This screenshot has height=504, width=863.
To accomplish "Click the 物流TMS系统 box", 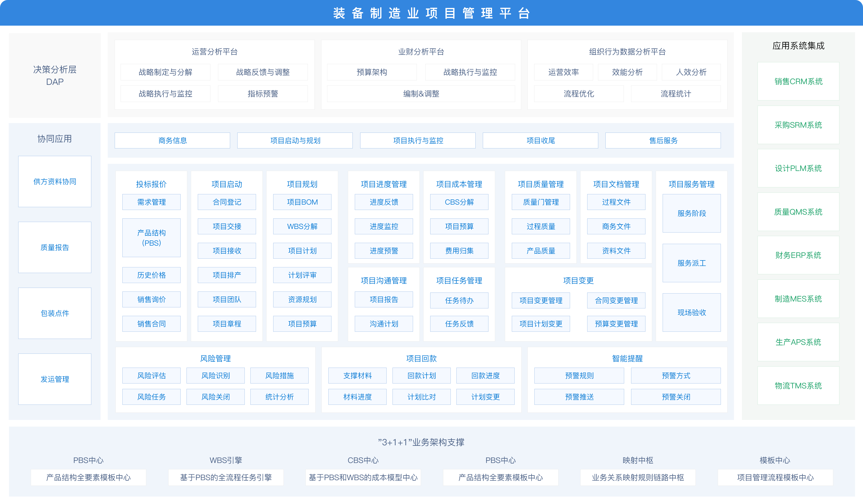I will tap(798, 386).
